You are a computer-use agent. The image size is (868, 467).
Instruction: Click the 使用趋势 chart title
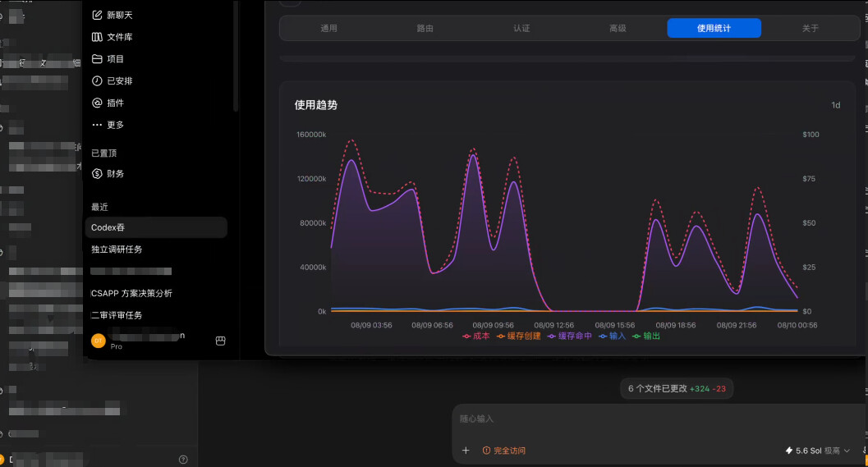click(x=315, y=105)
